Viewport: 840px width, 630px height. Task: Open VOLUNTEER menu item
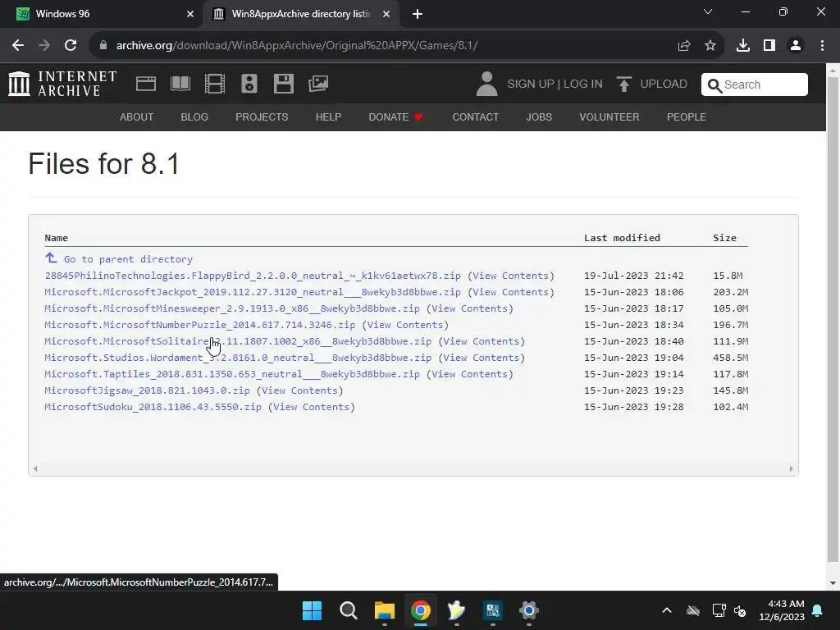tap(609, 116)
